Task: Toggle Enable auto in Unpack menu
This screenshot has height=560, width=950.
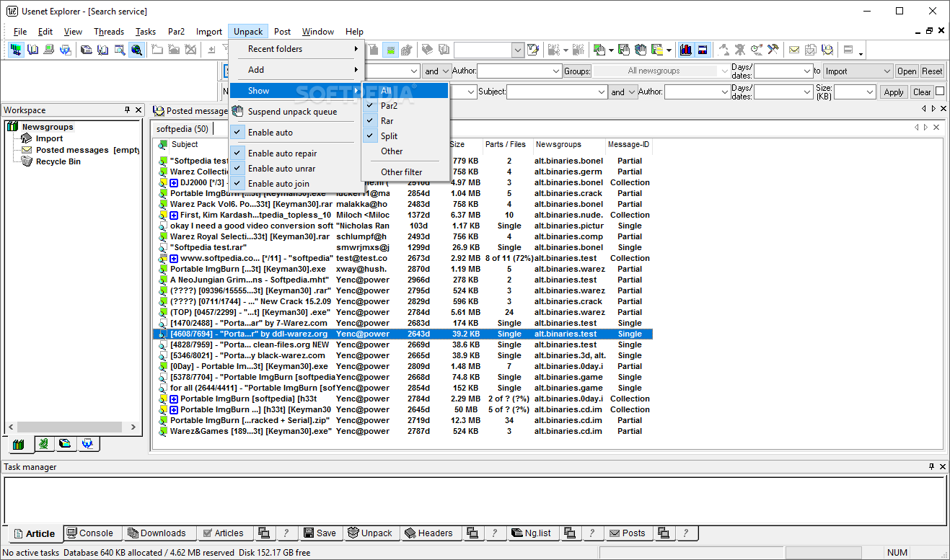Action: coord(296,133)
